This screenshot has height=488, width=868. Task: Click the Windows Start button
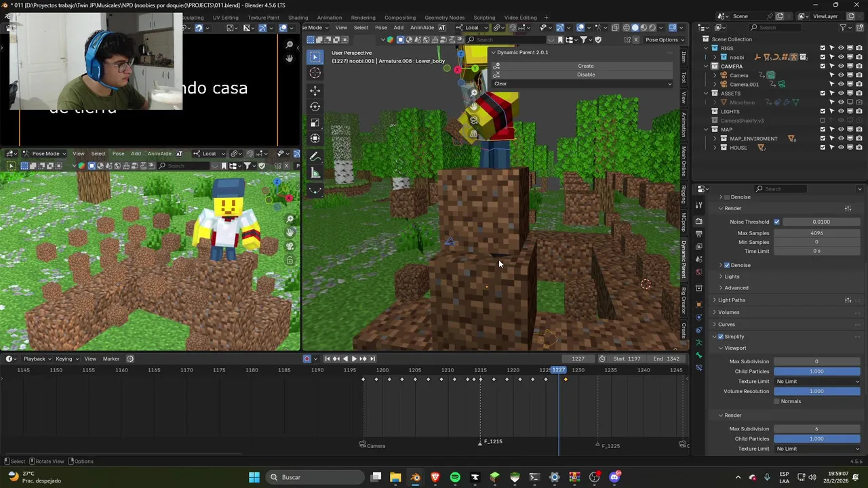coord(254,477)
